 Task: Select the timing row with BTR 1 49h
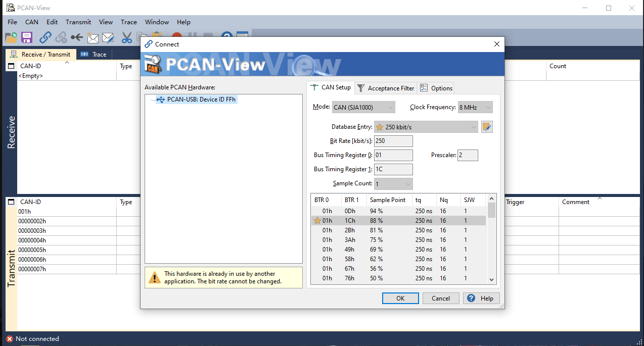[x=398, y=250]
